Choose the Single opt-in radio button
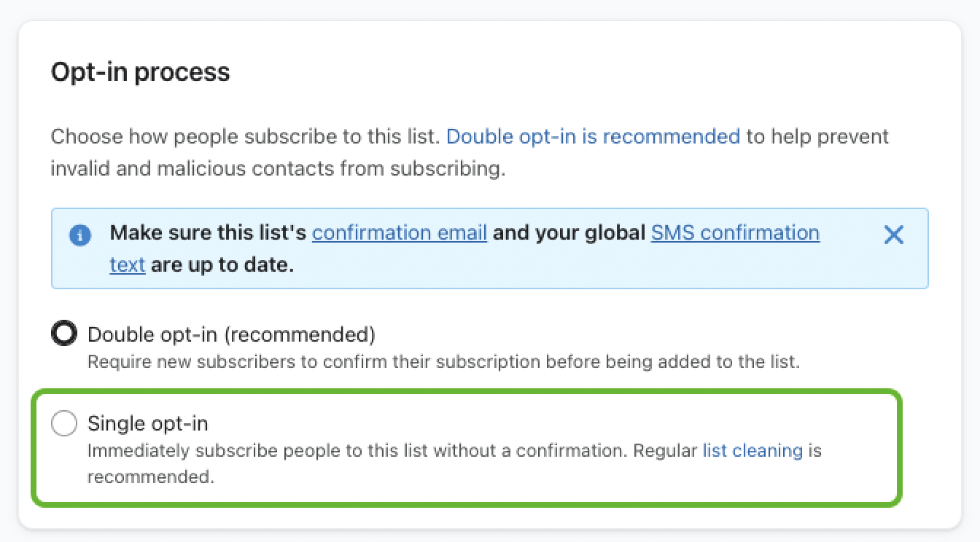Viewport: 980px width, 542px height. (64, 423)
